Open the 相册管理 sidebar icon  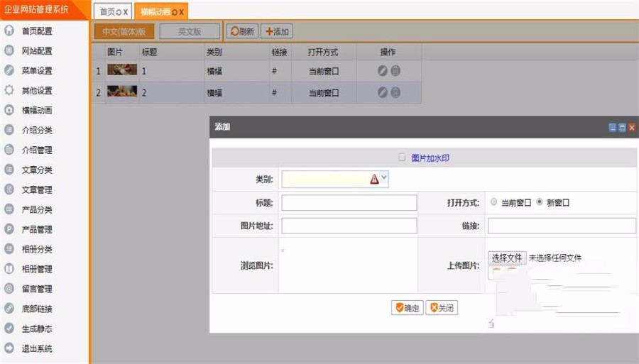point(9,269)
